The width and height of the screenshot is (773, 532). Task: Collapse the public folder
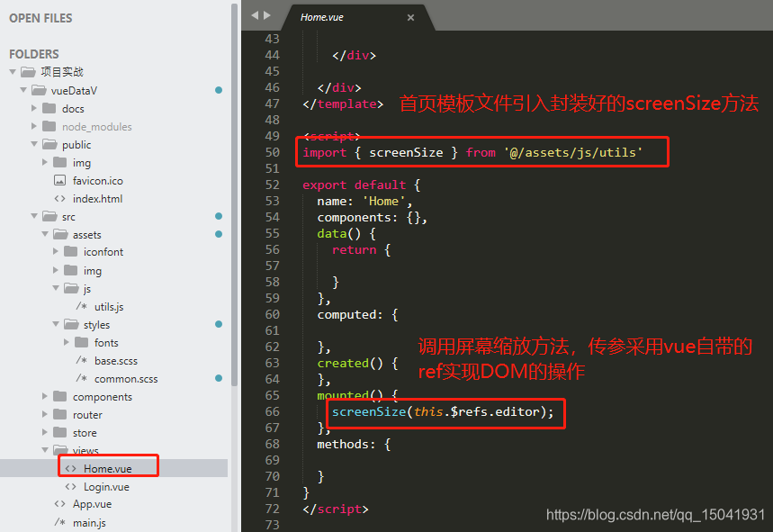[34, 144]
